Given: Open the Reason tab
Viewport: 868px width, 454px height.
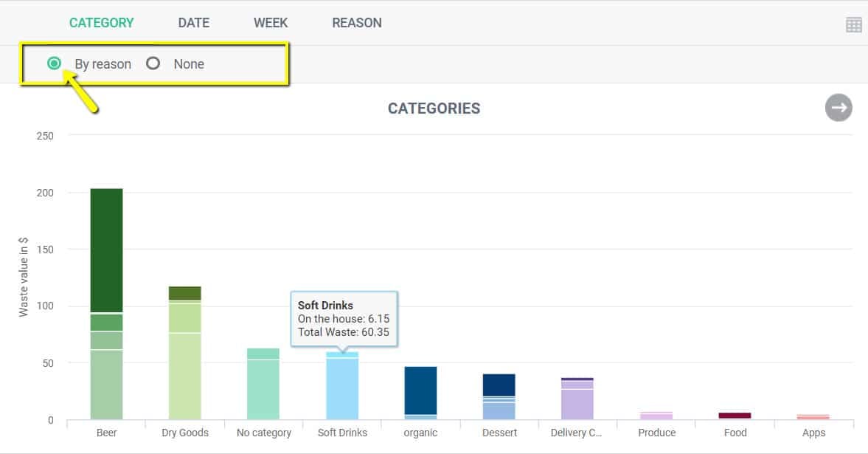Looking at the screenshot, I should pos(357,23).
